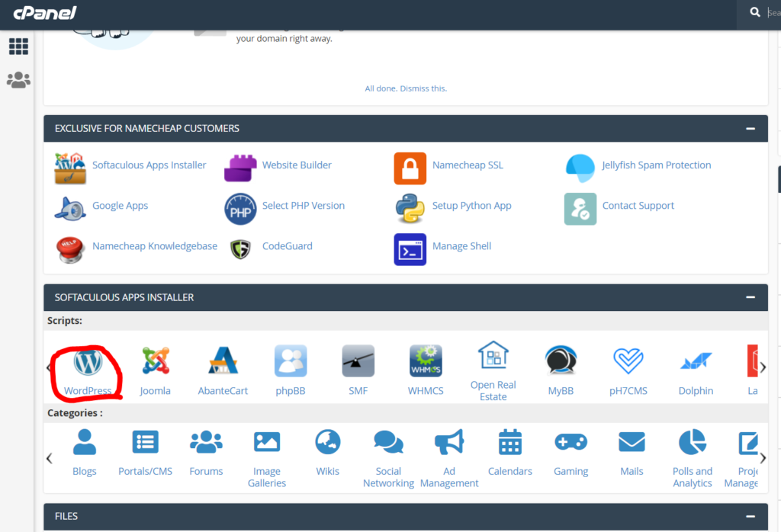Collapse the Files section
Image resolution: width=781 pixels, height=532 pixels.
(750, 516)
